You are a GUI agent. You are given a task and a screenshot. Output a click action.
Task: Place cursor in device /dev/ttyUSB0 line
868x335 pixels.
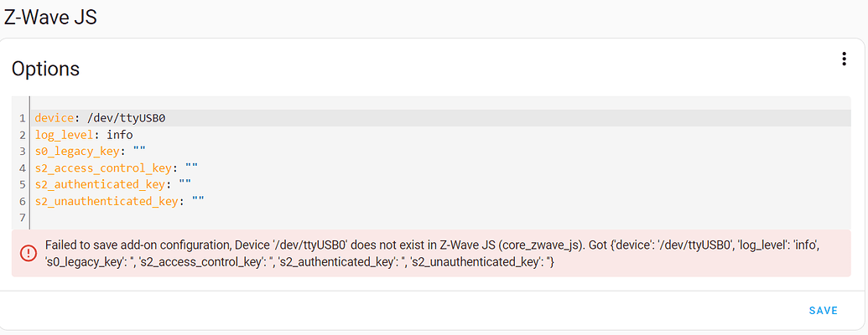(442, 118)
